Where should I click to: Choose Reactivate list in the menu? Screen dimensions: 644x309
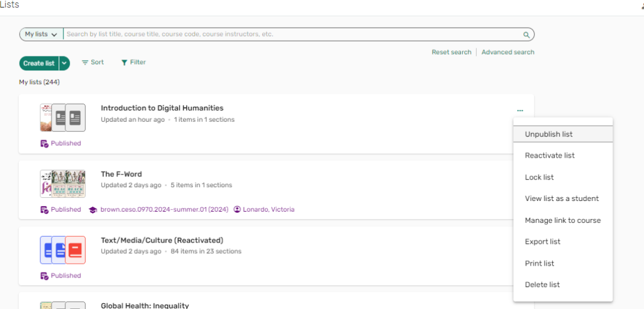pos(550,156)
